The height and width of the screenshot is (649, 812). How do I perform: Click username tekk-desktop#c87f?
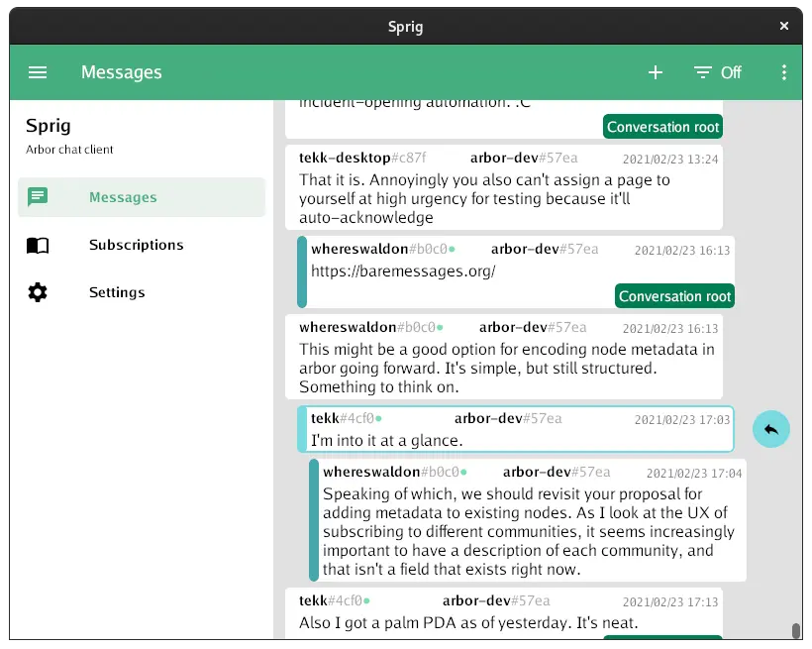(362, 158)
